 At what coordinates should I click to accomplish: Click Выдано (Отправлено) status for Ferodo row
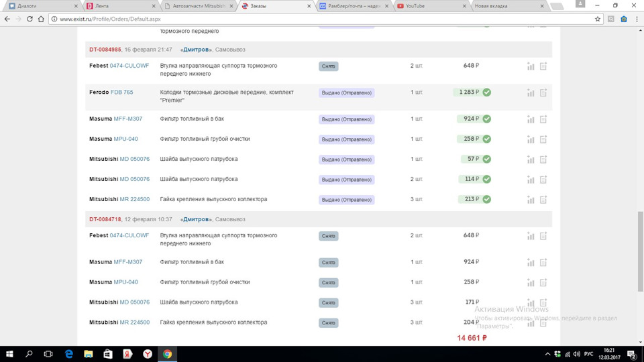pos(347,93)
